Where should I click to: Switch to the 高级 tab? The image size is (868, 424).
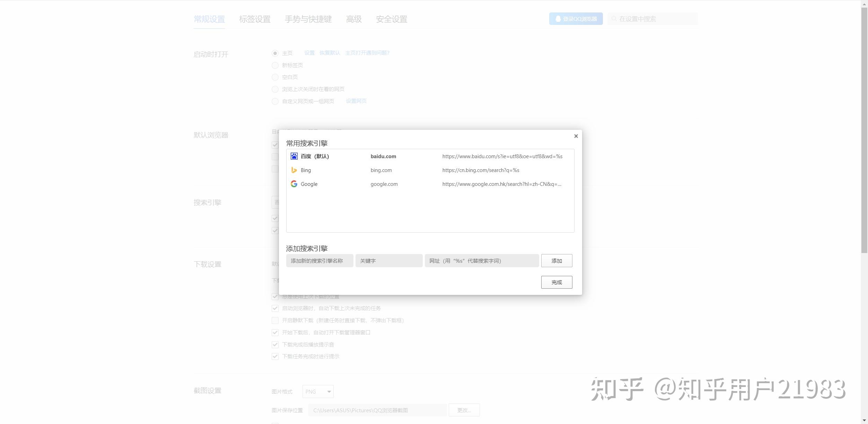click(354, 19)
